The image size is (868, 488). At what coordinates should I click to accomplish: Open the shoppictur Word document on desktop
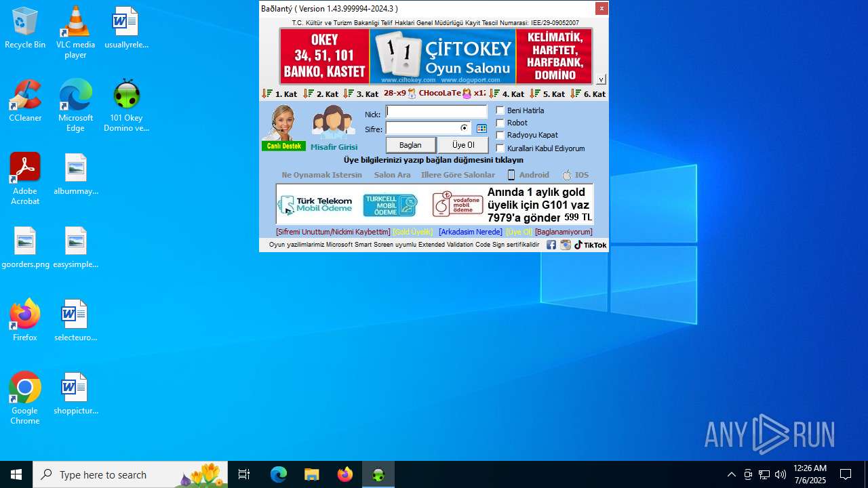(75, 394)
